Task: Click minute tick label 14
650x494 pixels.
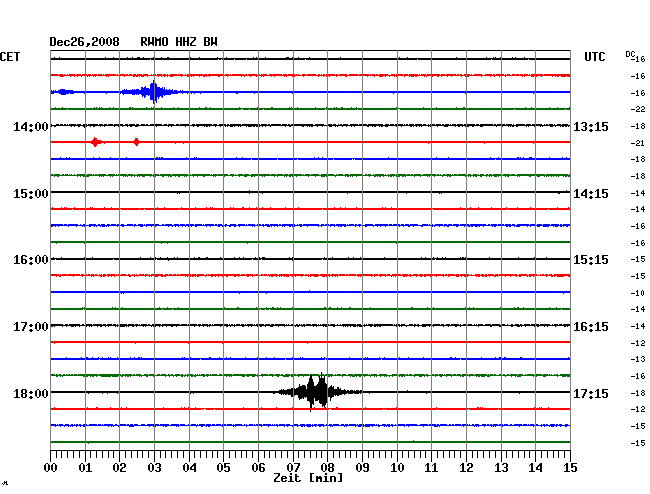Action: [x=535, y=468]
